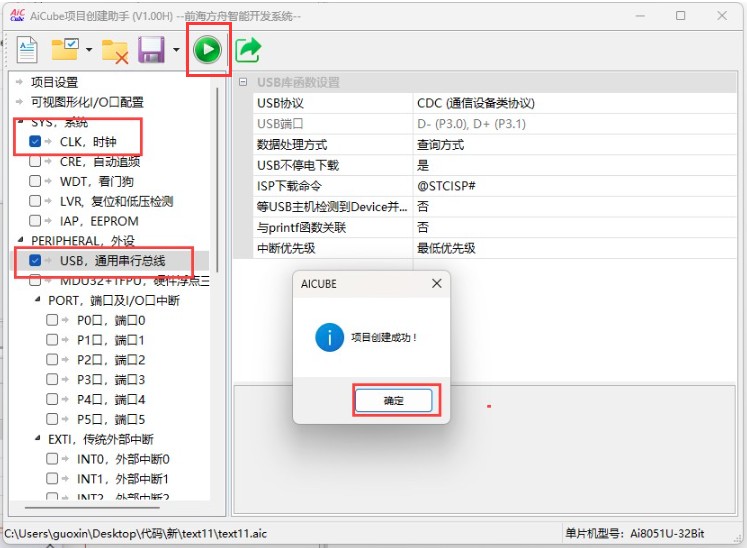Click the green generate project play icon
747x548 pixels.
click(208, 50)
